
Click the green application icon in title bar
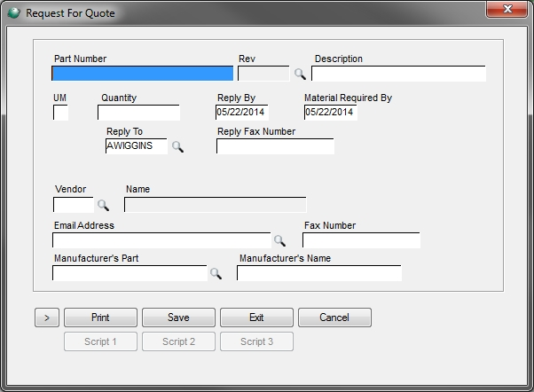tap(13, 13)
